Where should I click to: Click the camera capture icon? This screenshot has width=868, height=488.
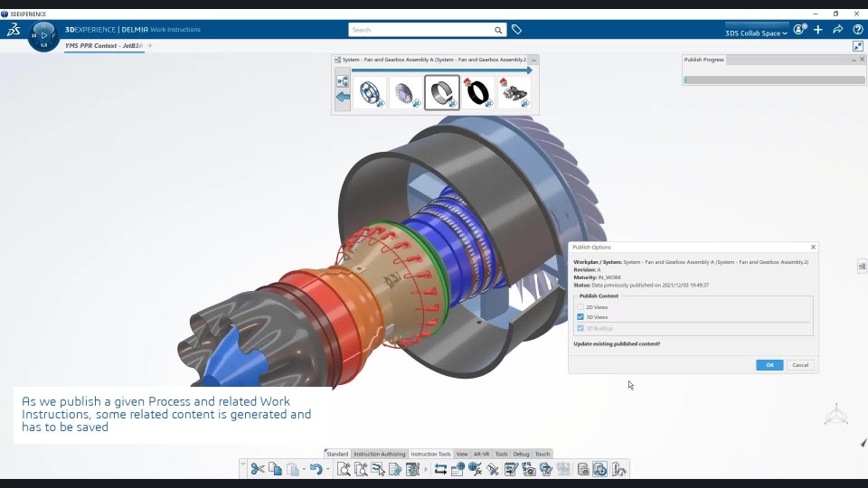[529, 469]
